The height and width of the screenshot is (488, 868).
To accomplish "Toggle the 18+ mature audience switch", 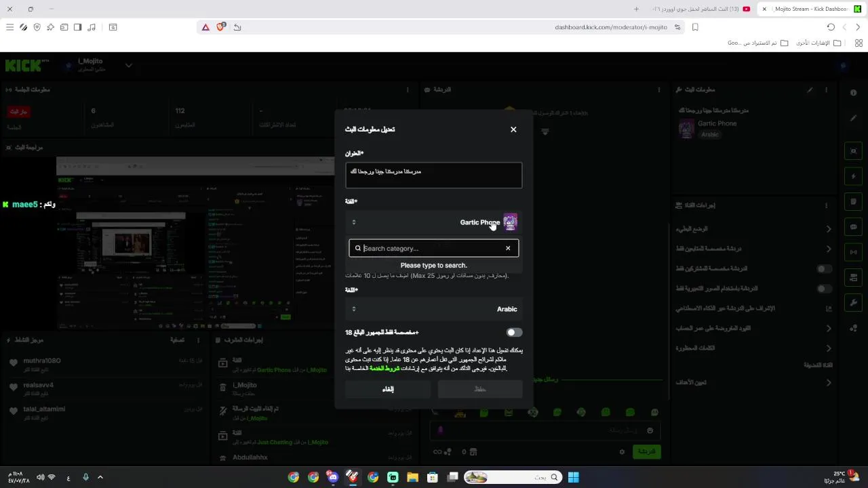I will pos(514,333).
